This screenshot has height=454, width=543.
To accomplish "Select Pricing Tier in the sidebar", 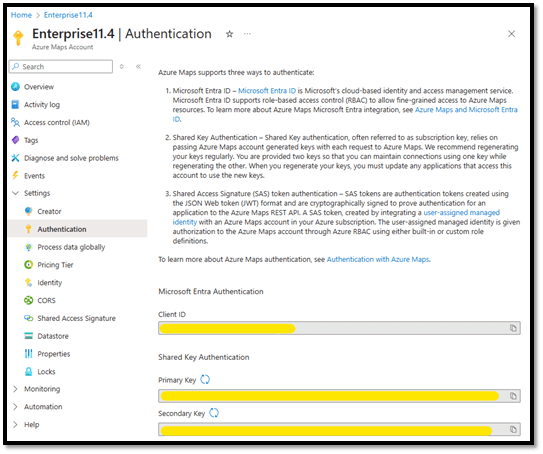I will (55, 265).
